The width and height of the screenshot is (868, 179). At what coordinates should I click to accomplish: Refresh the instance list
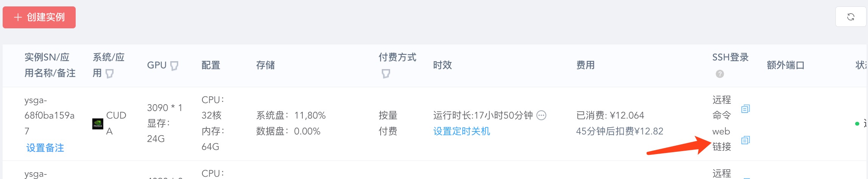click(x=851, y=17)
